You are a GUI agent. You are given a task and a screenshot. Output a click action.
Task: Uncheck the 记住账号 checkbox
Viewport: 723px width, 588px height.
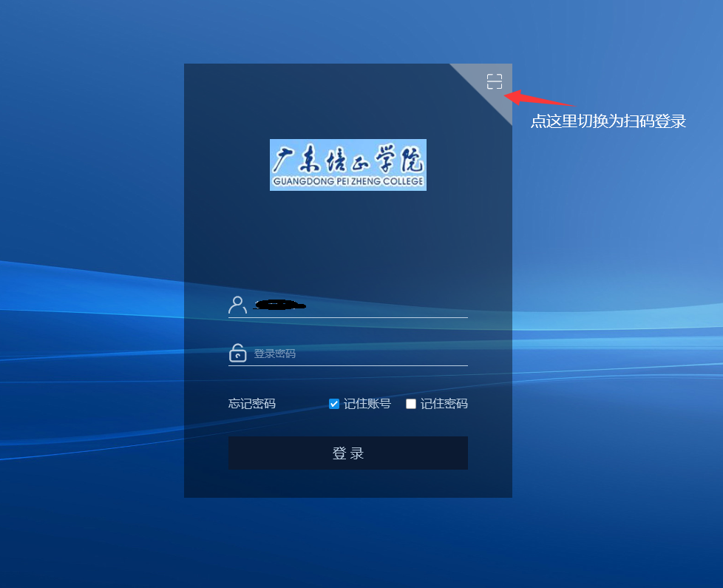point(334,404)
